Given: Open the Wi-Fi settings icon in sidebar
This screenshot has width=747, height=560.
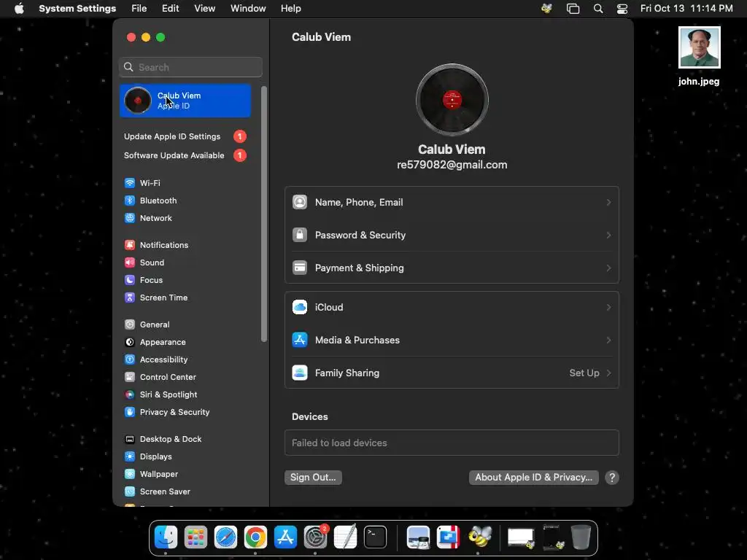Looking at the screenshot, I should coord(130,183).
